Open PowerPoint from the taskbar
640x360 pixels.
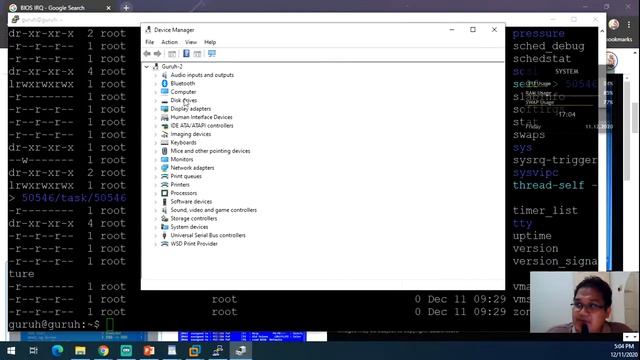[x=149, y=351]
